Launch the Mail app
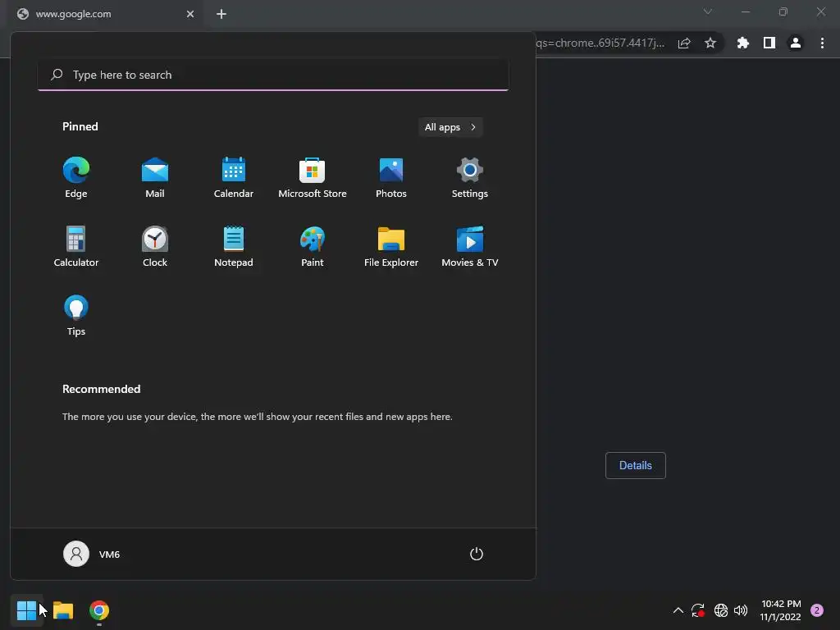 click(155, 178)
